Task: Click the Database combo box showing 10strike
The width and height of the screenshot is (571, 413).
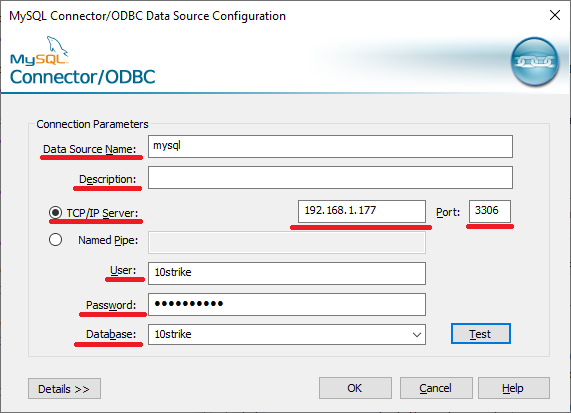Action: click(x=287, y=335)
